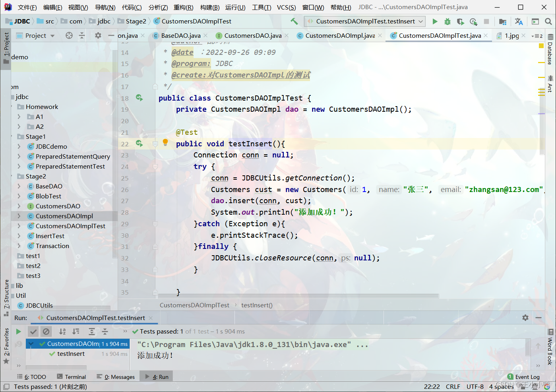This screenshot has width=556, height=392.
Task: Click the build hammer icon
Action: click(x=294, y=21)
